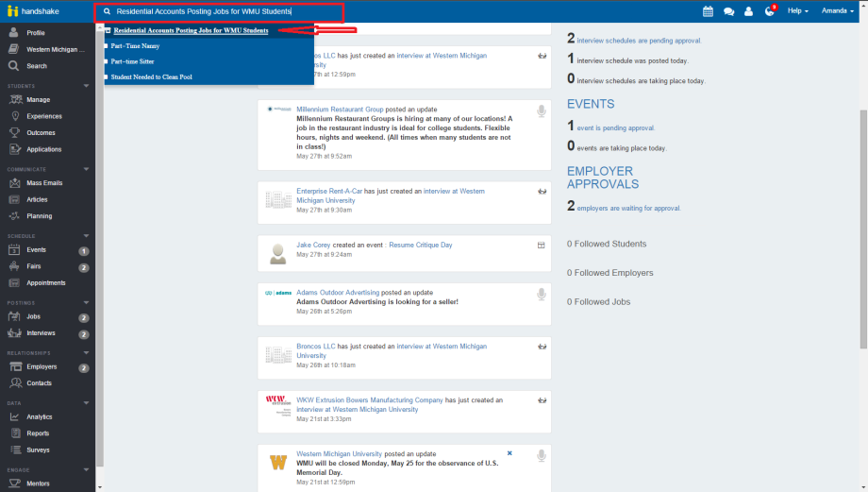
Task: Collapse the Communicate sidebar section
Action: [x=87, y=169]
